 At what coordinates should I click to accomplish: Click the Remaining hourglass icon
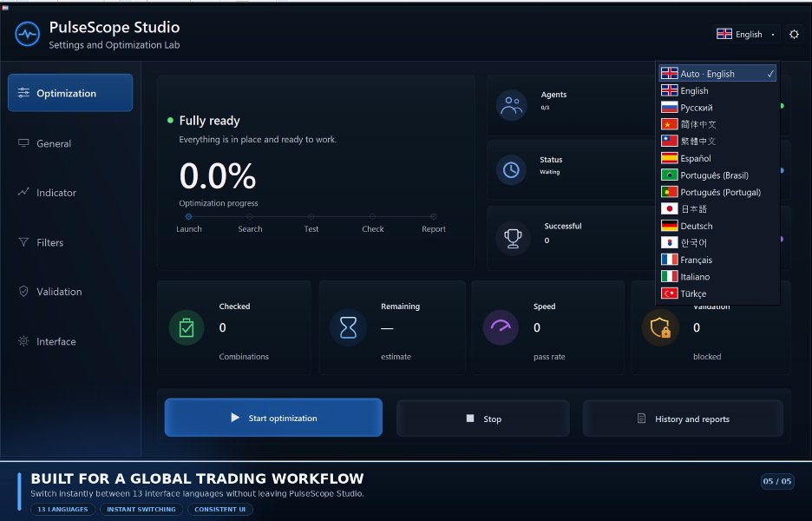348,327
